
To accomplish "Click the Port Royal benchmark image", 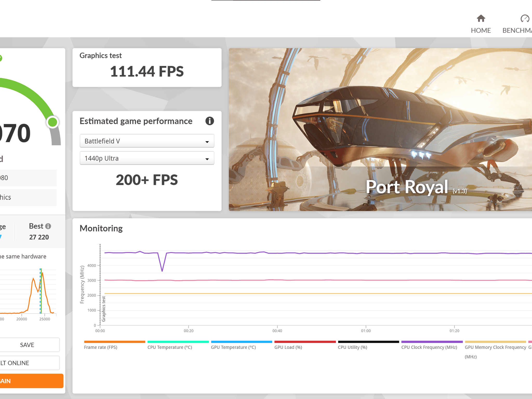I will 380,129.
